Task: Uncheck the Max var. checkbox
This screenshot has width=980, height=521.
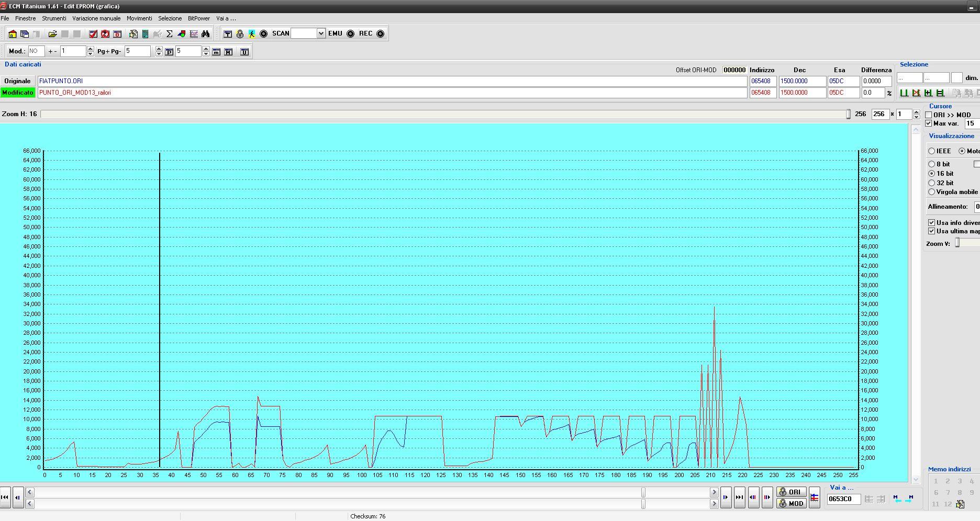Action: 929,123
